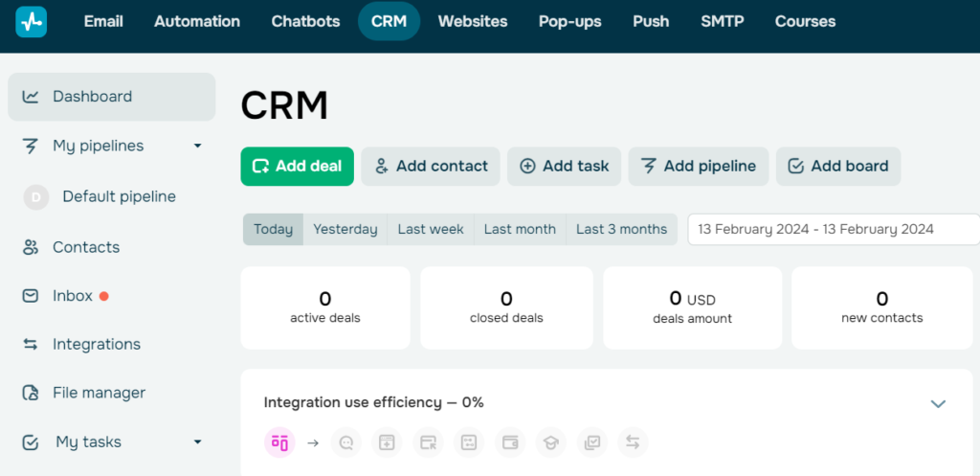Click the Add pipeline button
Image resolution: width=980 pixels, height=476 pixels.
tap(698, 166)
